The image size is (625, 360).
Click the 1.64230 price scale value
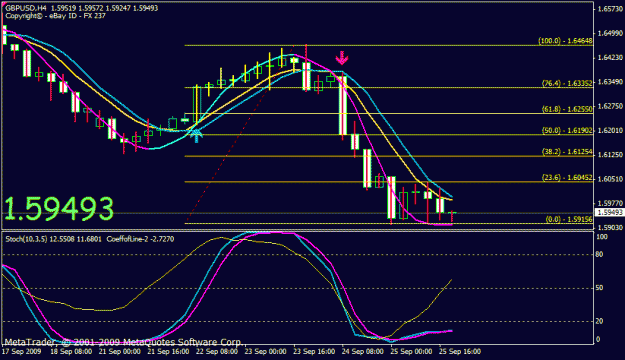(610, 57)
